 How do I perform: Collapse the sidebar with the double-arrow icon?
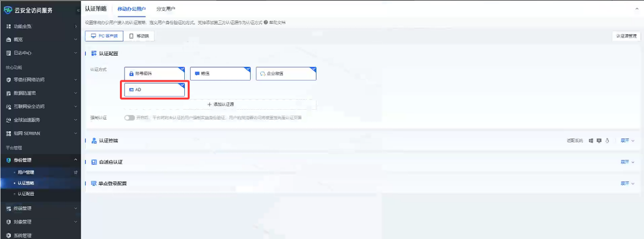[x=78, y=11]
